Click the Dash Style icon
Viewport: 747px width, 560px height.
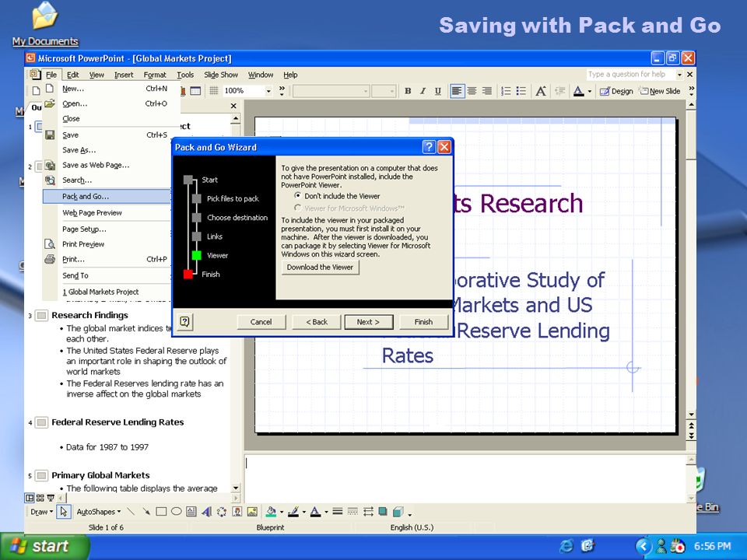pos(352,512)
